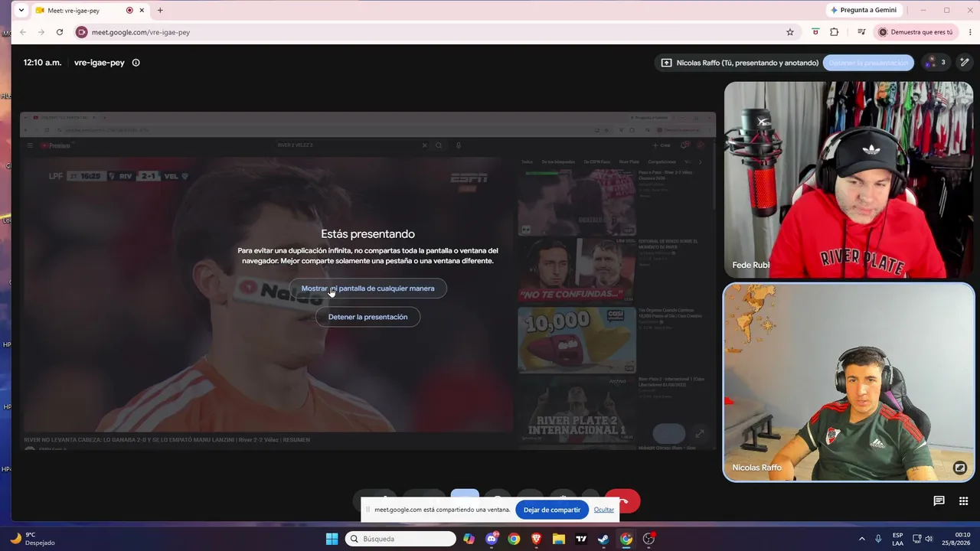This screenshot has height=551, width=980.
Task: Open Copilot from the taskbar
Action: pos(469,539)
